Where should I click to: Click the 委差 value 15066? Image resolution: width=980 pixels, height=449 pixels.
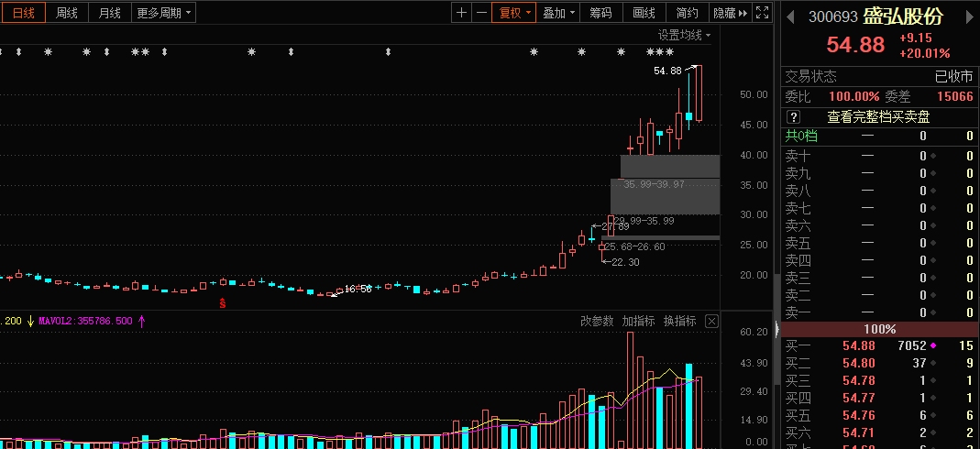click(955, 97)
